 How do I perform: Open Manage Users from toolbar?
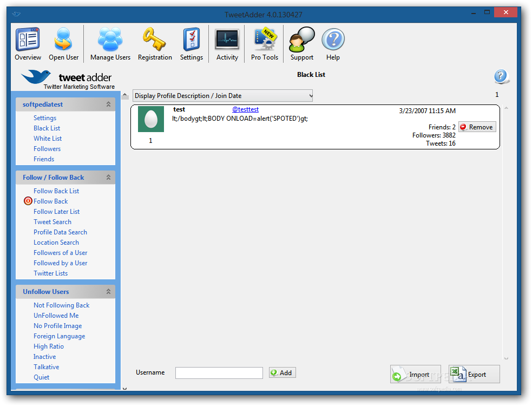(110, 44)
